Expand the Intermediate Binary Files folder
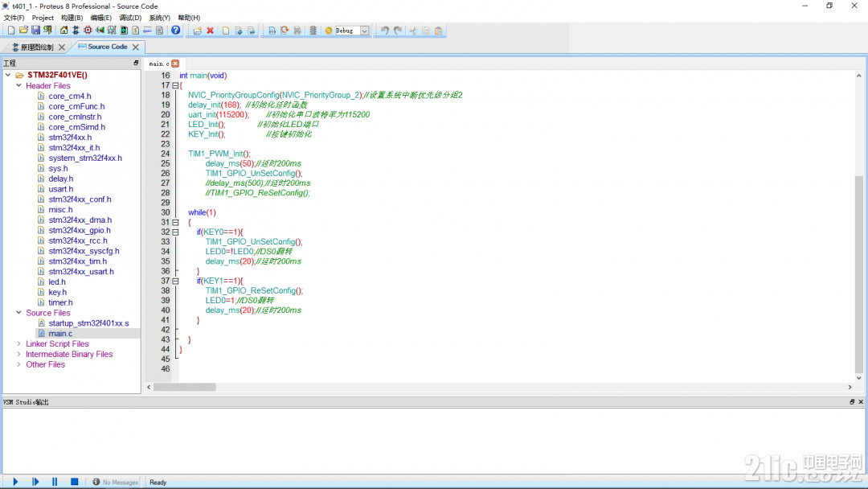Screen dimensions: 868x489 (x=18, y=354)
